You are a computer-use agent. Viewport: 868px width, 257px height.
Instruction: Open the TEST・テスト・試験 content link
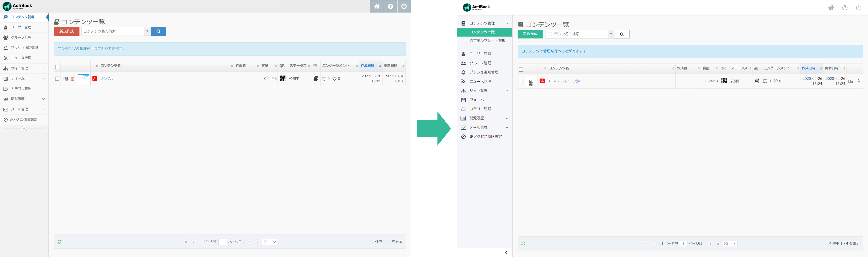[564, 81]
